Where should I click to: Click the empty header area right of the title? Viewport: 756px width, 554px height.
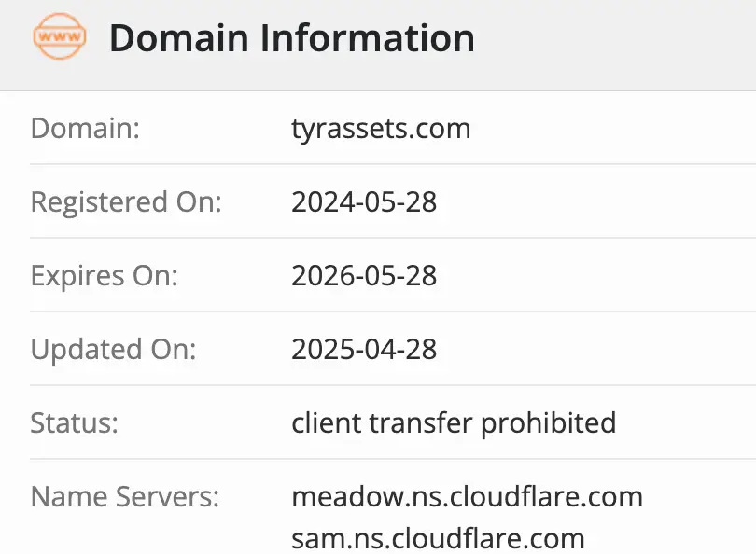(x=616, y=38)
